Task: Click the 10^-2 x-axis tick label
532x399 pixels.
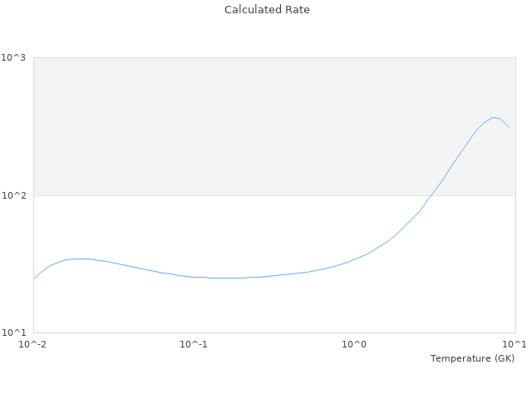Action: click(33, 344)
